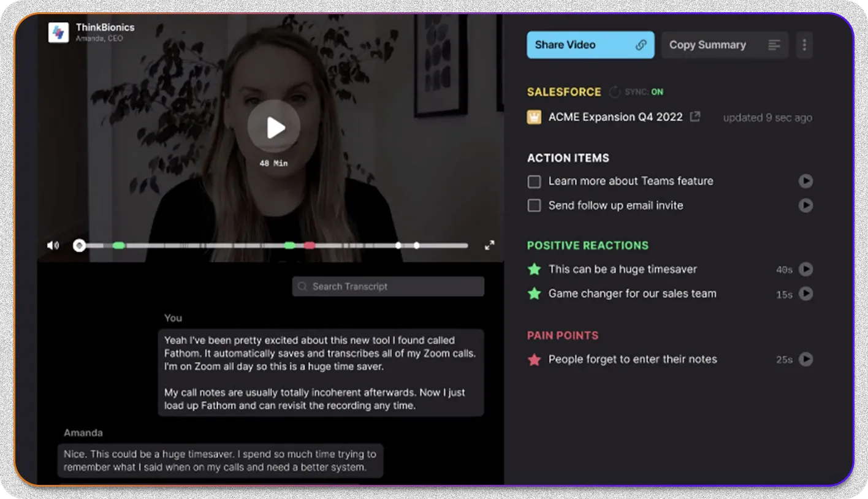Click the 15s duration label
868x499 pixels.
point(784,295)
